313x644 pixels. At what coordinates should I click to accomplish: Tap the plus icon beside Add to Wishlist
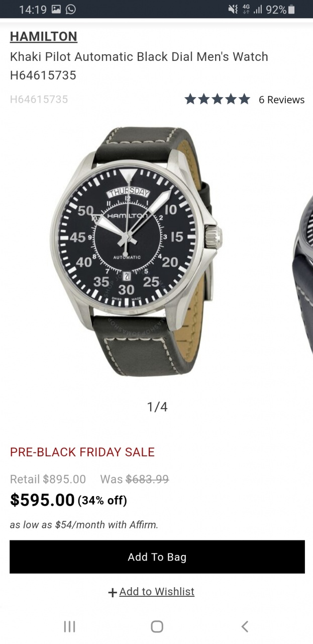(113, 593)
